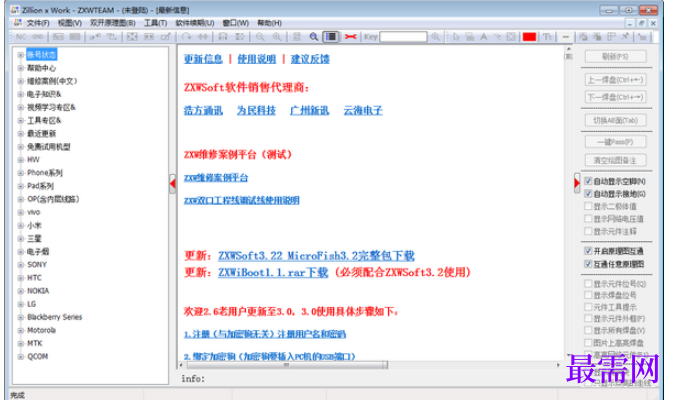Click the 切换AB面(Tab) button
Viewport: 678px width, 400px height.
pos(615,120)
